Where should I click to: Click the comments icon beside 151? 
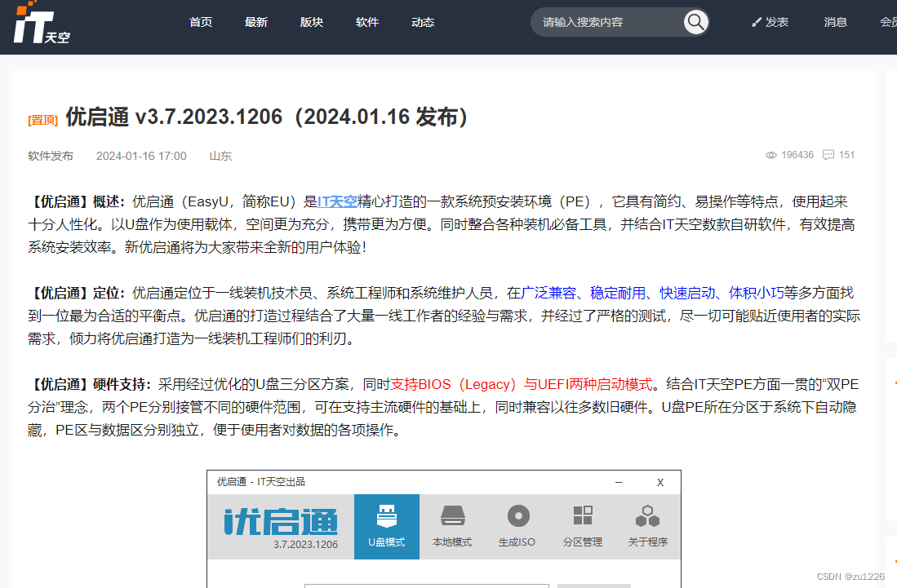(828, 155)
